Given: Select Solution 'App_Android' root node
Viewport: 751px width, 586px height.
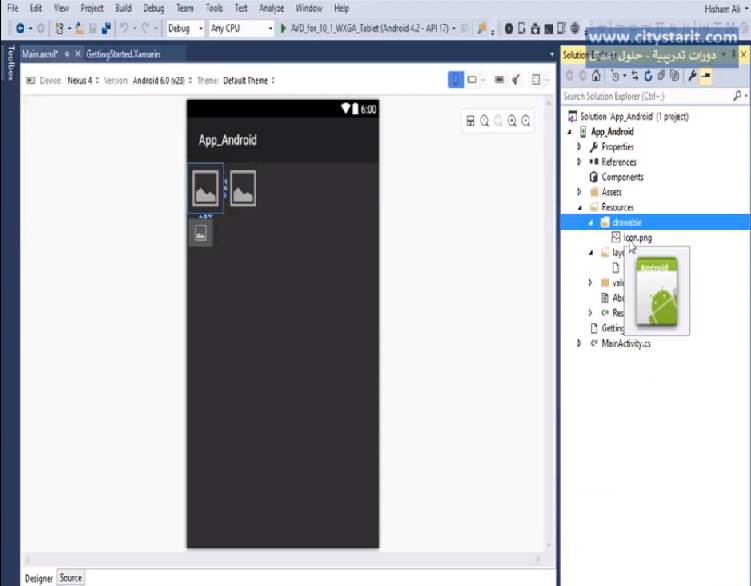Looking at the screenshot, I should point(634,116).
